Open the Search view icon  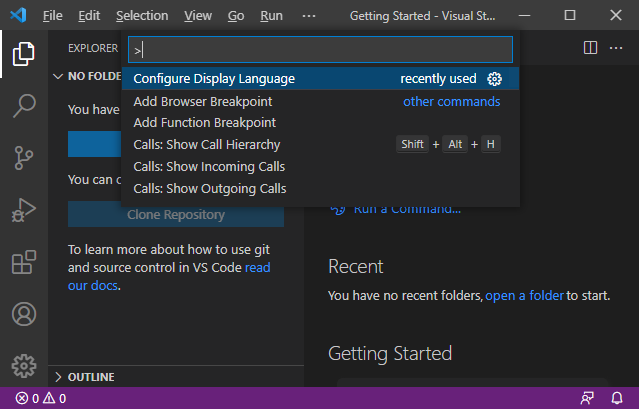(x=23, y=106)
